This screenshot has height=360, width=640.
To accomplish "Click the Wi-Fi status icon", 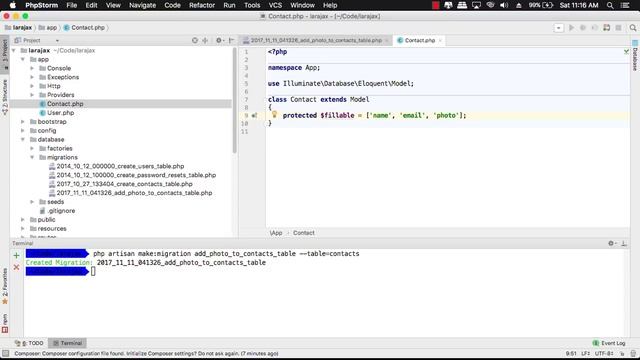I will point(490,5).
